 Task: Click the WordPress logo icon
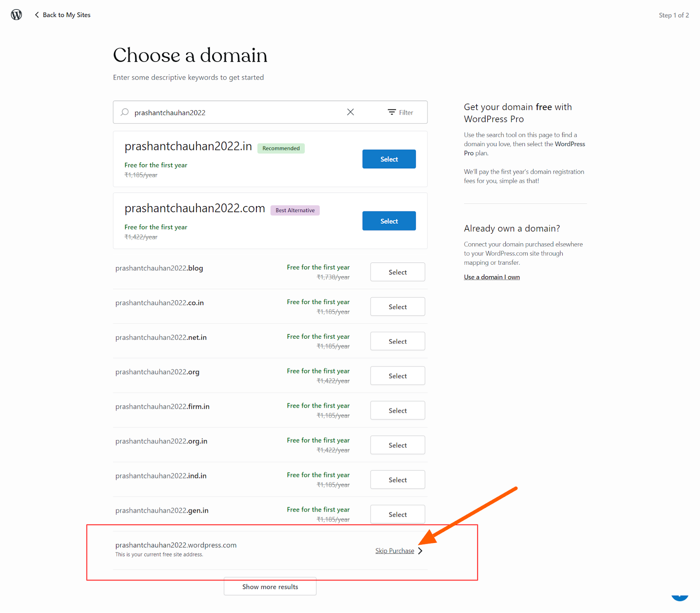coord(16,15)
